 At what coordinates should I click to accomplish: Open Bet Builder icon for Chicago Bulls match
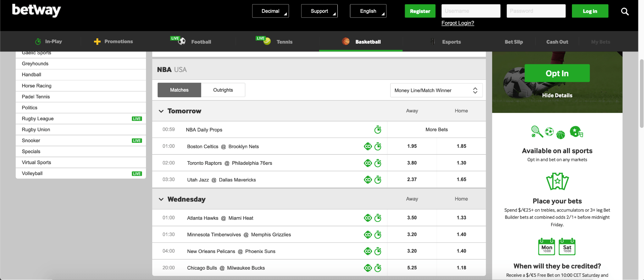click(368, 268)
